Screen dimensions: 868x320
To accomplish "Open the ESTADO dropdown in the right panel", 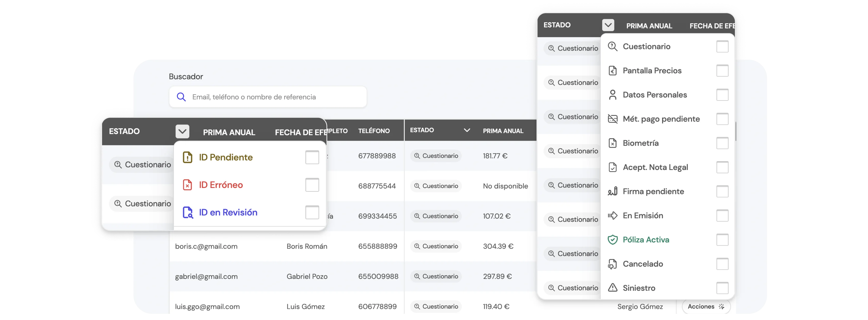I will pyautogui.click(x=608, y=25).
